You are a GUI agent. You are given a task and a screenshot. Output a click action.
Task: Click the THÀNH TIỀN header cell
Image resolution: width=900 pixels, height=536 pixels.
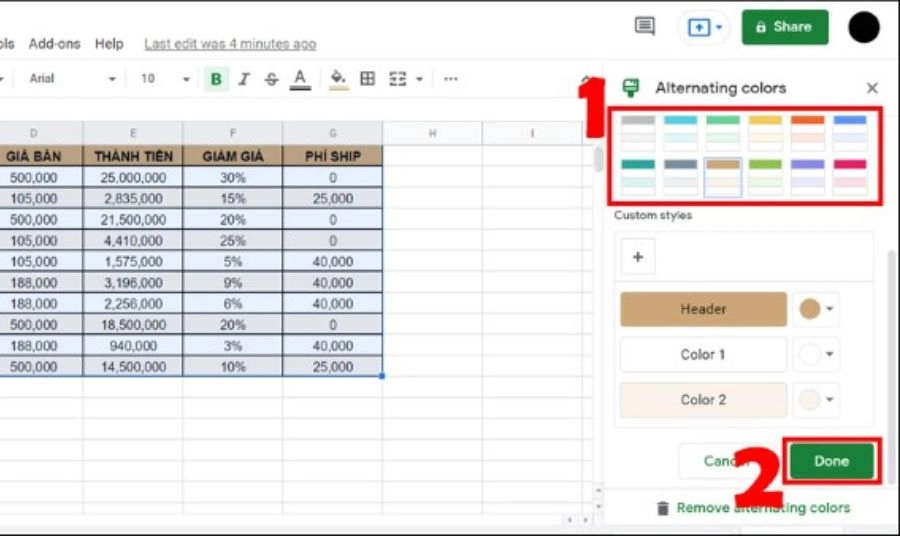[133, 156]
